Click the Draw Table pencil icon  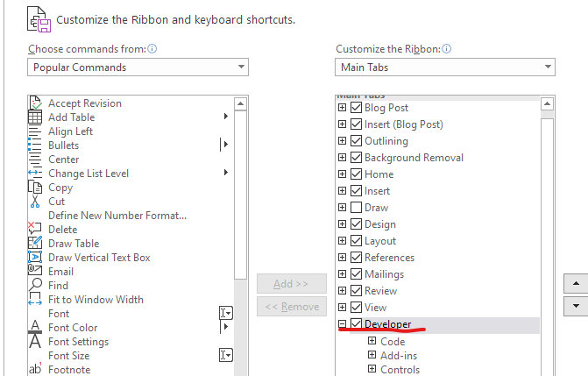click(x=35, y=244)
